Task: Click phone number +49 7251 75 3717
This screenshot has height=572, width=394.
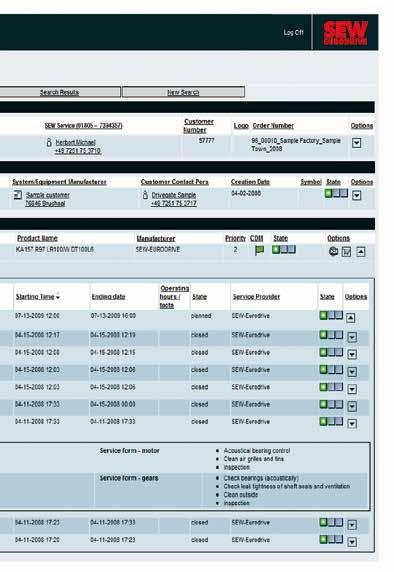Action: point(174,203)
